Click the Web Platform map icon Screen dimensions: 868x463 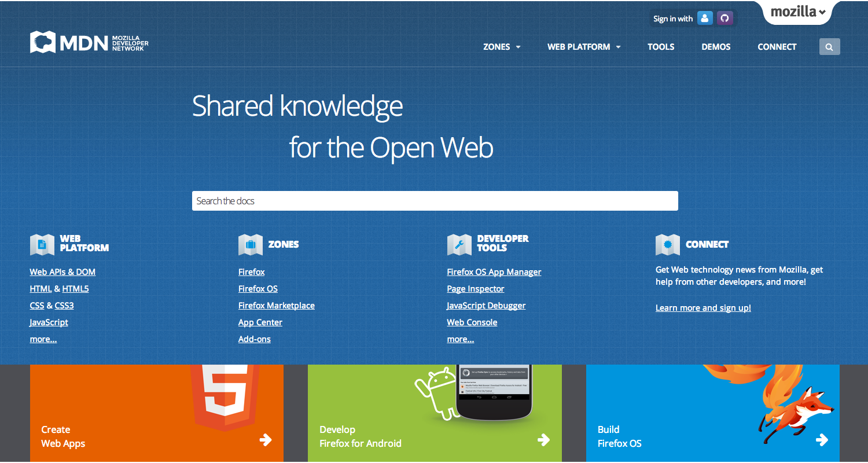(x=42, y=244)
